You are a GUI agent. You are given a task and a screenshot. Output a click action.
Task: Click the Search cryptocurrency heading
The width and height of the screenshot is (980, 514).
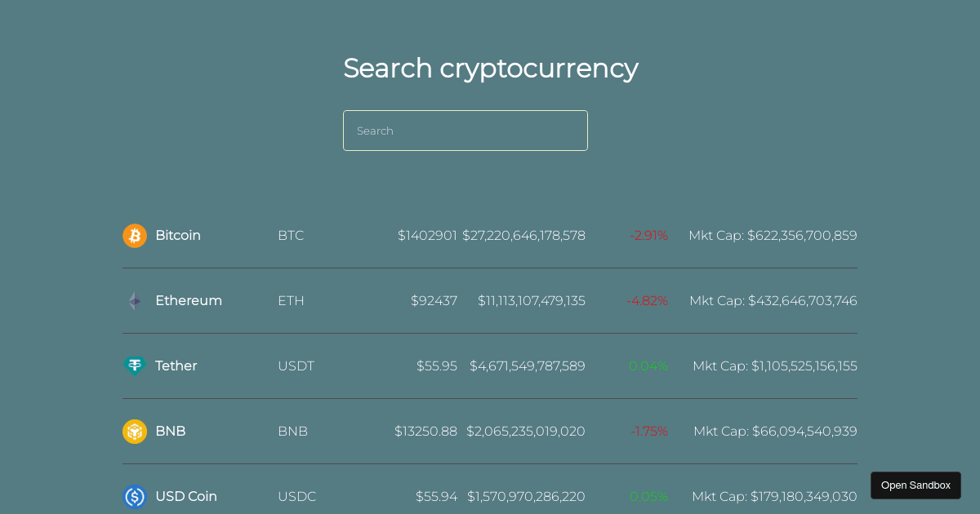click(491, 68)
